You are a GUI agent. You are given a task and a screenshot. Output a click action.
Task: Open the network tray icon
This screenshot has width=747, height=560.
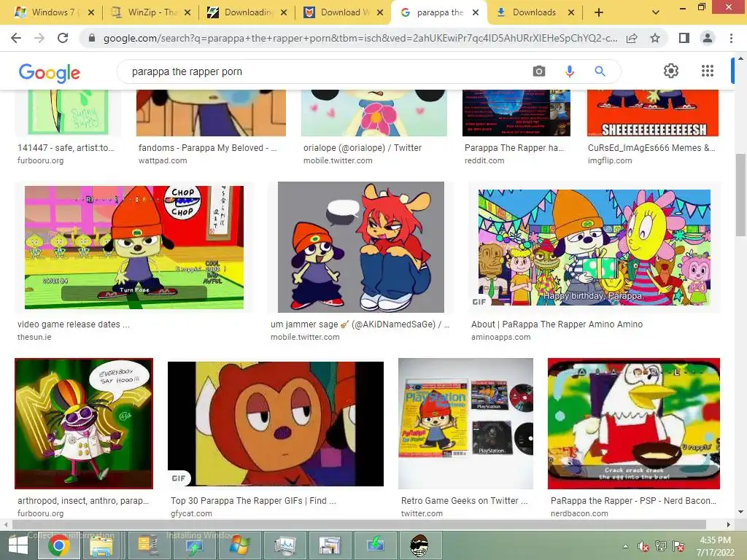pos(661,546)
